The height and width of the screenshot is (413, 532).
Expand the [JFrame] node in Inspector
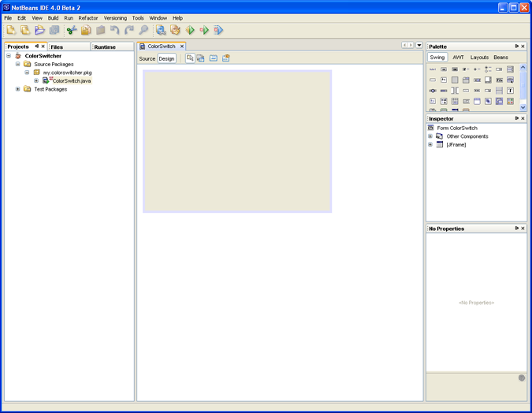[430, 145]
